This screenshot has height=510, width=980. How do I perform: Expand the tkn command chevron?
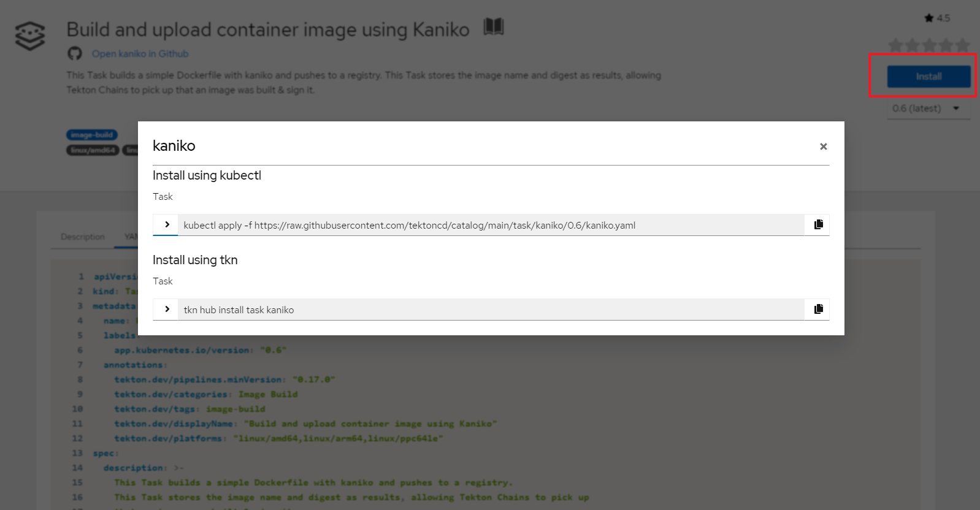pyautogui.click(x=167, y=309)
